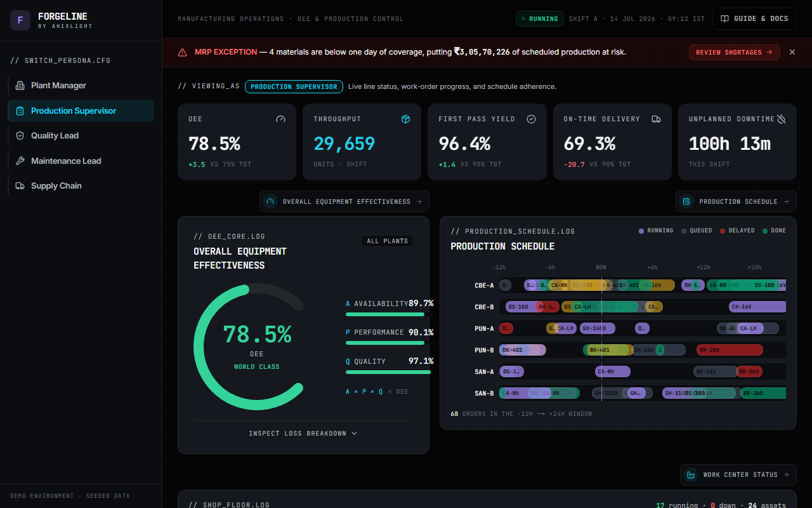The width and height of the screenshot is (812, 508).
Task: Select the GH-2400 order on PUN-A
Action: [x=598, y=328]
